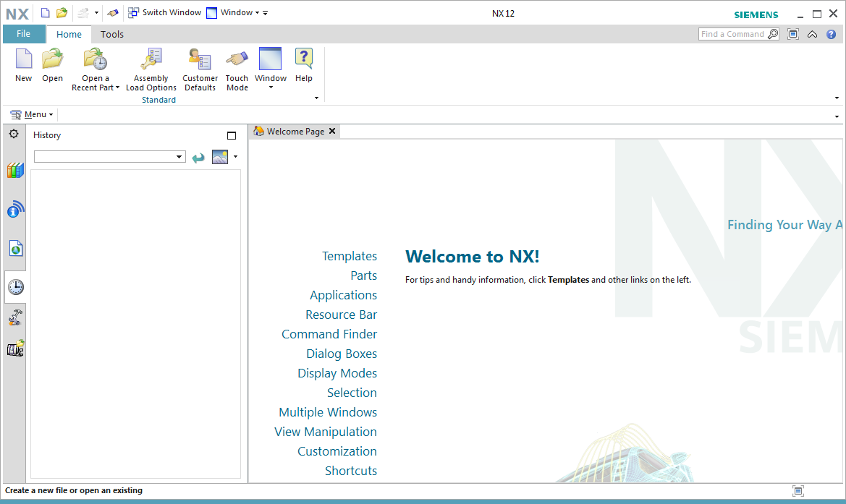This screenshot has width=846, height=504.
Task: Open the History filter combo box
Action: [109, 157]
